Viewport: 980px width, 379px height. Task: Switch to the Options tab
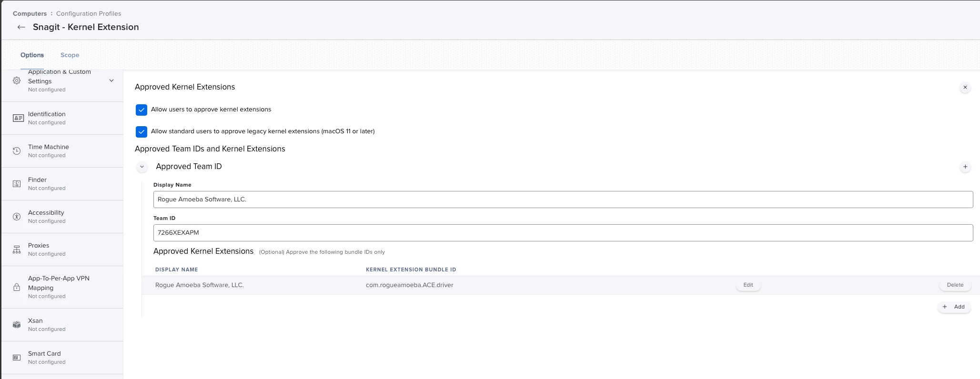(32, 55)
